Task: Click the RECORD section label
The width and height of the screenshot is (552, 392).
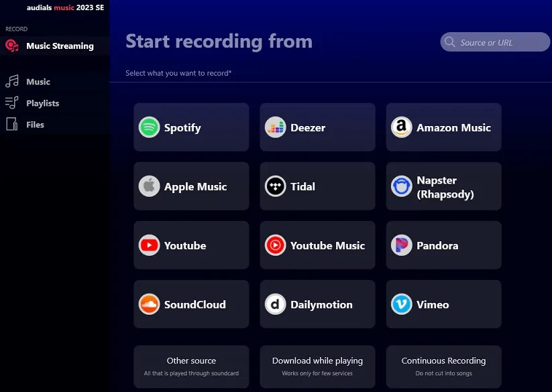Action: (16, 29)
